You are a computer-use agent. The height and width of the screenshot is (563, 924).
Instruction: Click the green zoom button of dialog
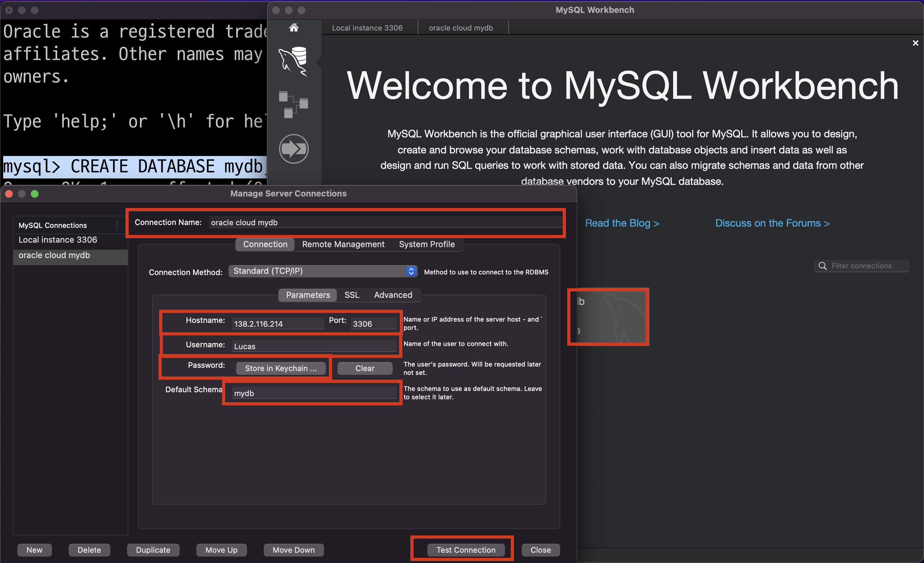click(35, 194)
